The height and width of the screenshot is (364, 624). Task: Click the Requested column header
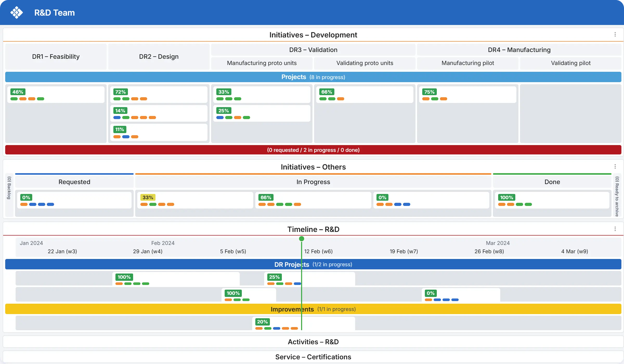click(74, 182)
